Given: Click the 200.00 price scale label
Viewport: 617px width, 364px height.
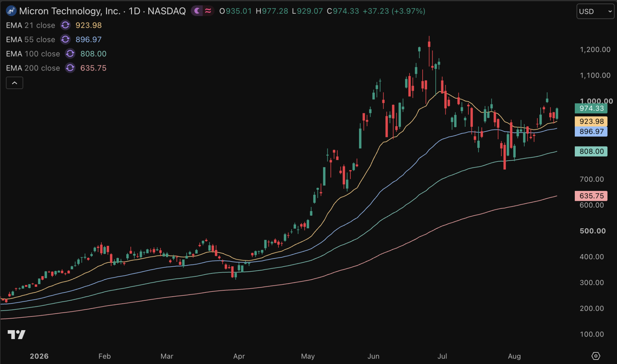Looking at the screenshot, I should [592, 308].
